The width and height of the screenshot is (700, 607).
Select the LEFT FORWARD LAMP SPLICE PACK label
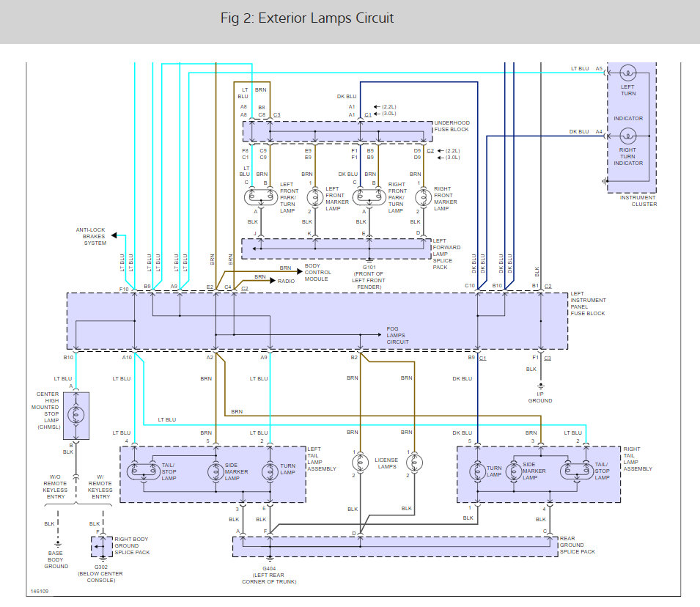446,254
